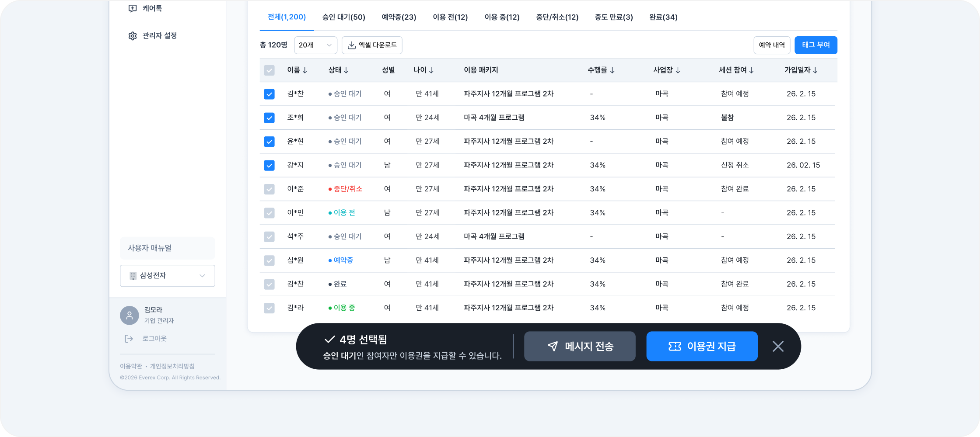This screenshot has height=437, width=980.
Task: Open the 20개 page size dropdown
Action: [x=315, y=45]
